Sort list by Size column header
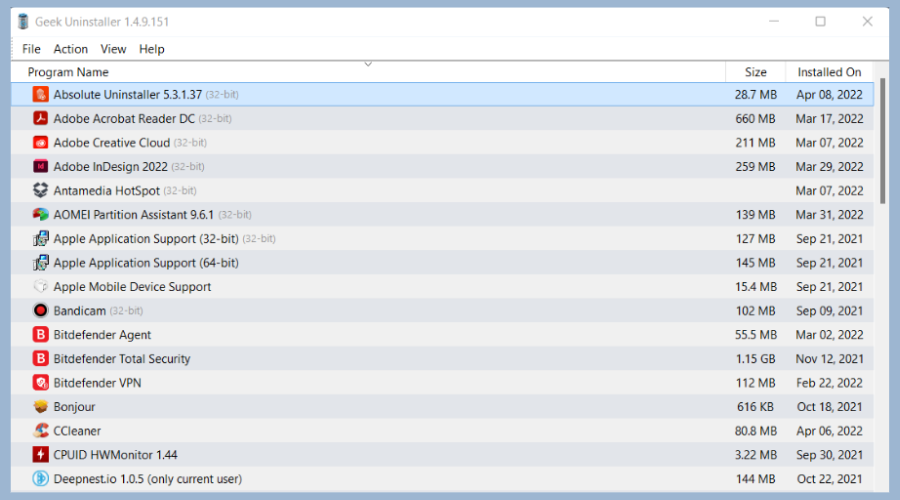Viewport: 900px width, 500px height. pos(755,72)
